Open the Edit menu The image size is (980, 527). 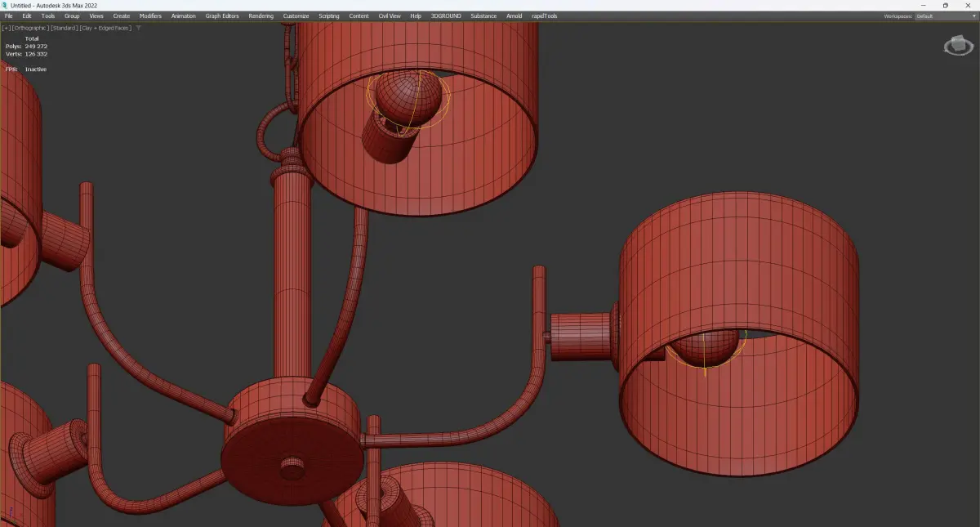pos(27,16)
